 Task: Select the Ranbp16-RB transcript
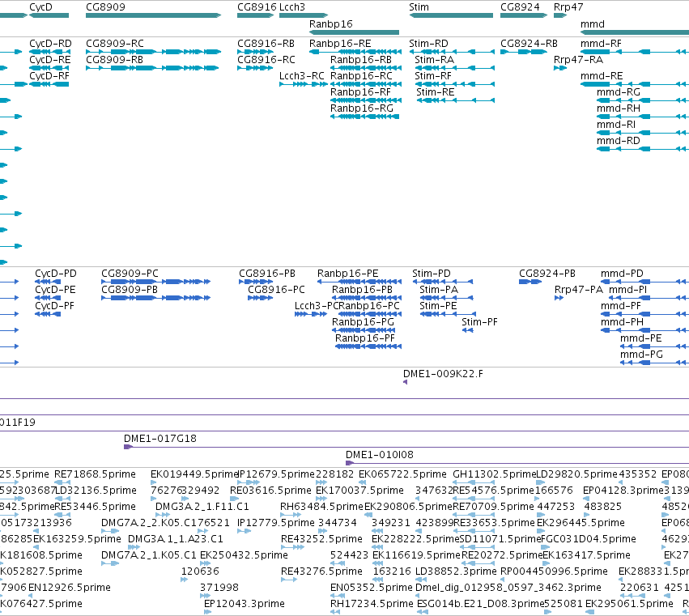(x=366, y=68)
